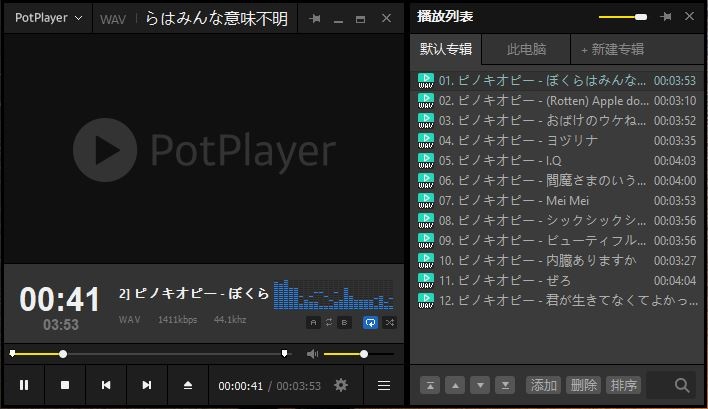708x409 pixels.
Task: Click the 删除 button
Action: [583, 385]
